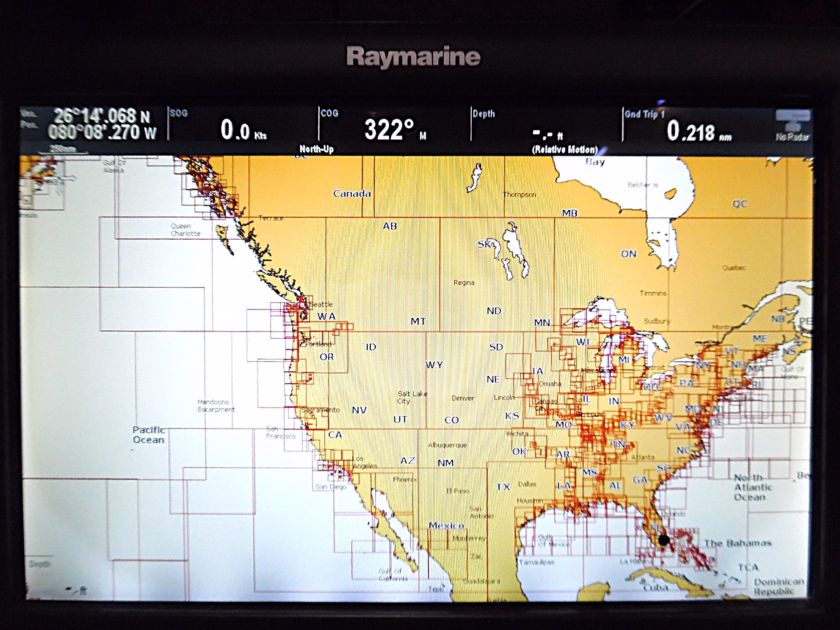Tap the (Relative Motion) mode label
This screenshot has width=840, height=630.
[564, 149]
